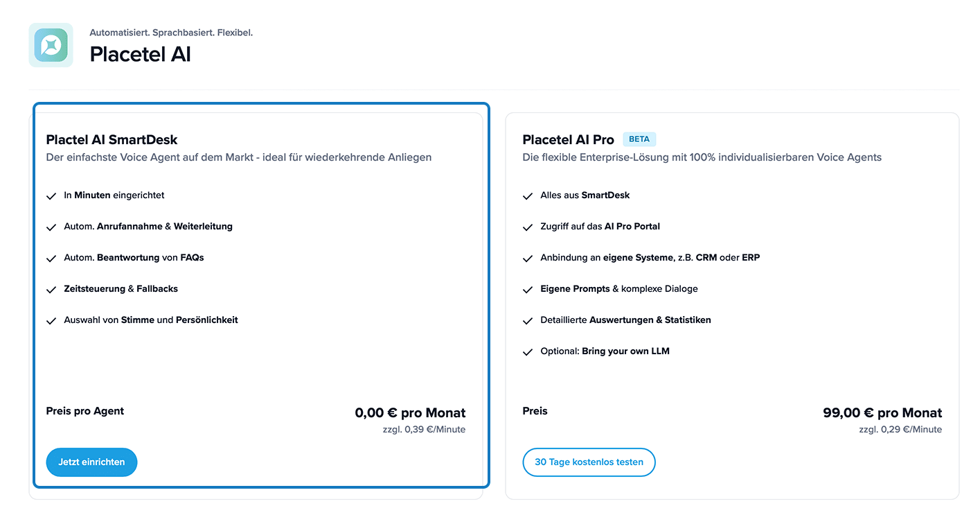Click the text "In Minuten eingerichtet"

click(x=114, y=195)
